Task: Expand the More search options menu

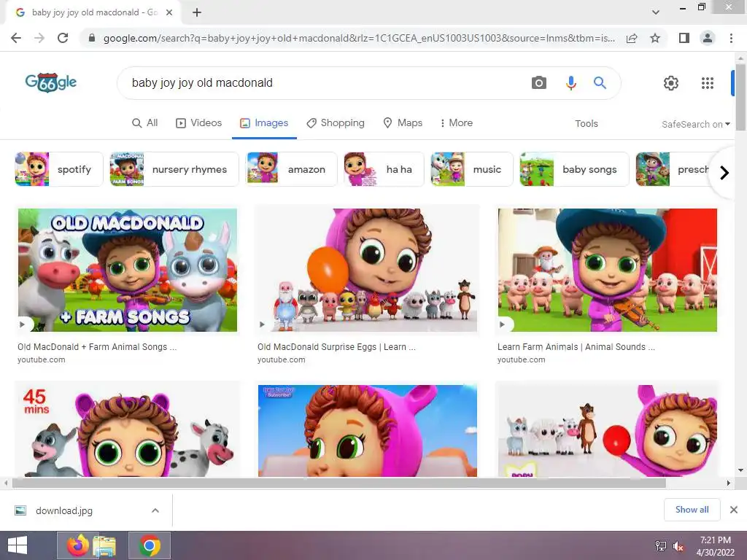Action: 457,122
